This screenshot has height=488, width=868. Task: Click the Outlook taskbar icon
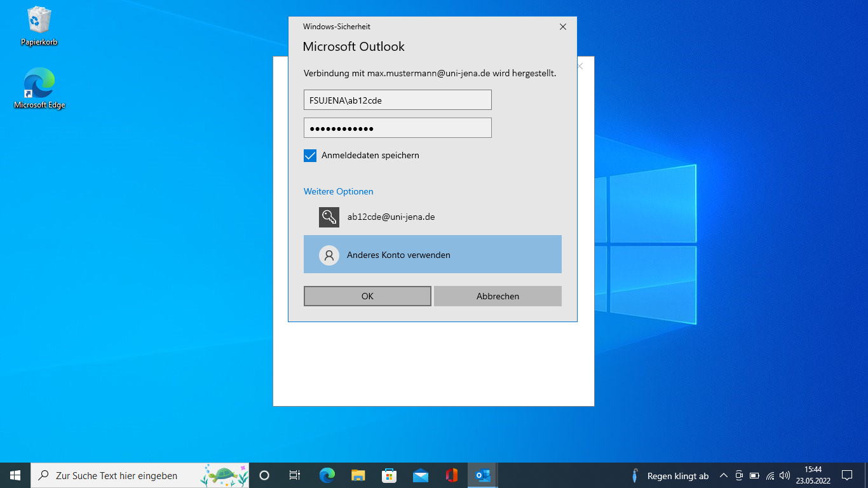click(483, 475)
